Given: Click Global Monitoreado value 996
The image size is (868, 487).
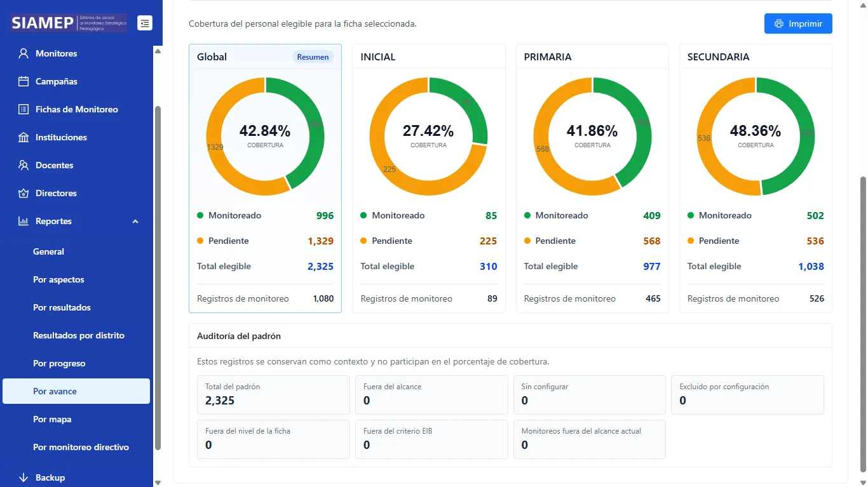Looking at the screenshot, I should (325, 215).
